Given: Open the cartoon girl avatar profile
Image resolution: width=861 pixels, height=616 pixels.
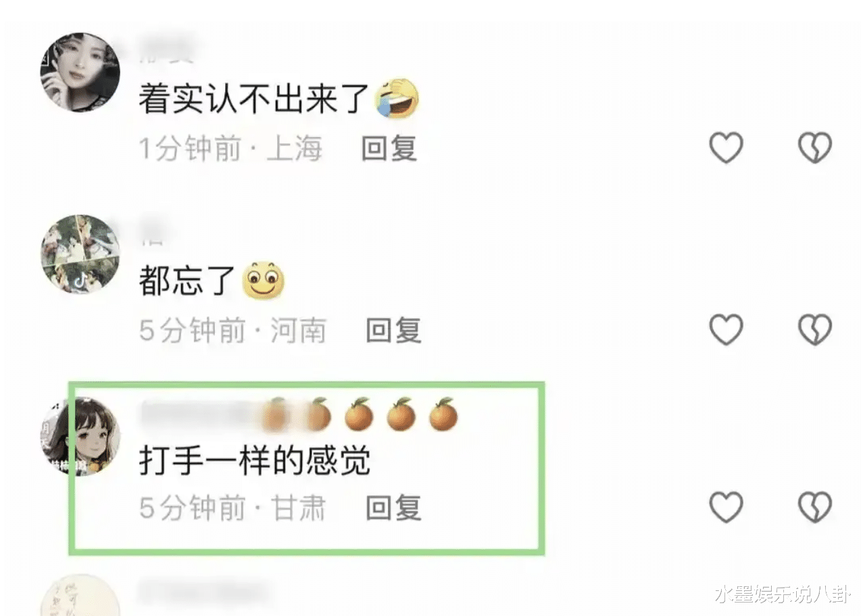Looking at the screenshot, I should 80,436.
